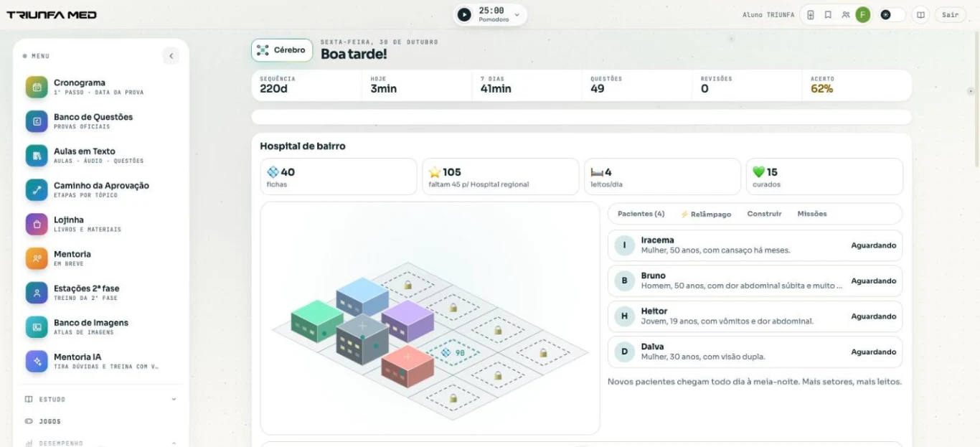This screenshot has width=980, height=447.
Task: Open the Cronograma calendar icon
Action: (37, 87)
